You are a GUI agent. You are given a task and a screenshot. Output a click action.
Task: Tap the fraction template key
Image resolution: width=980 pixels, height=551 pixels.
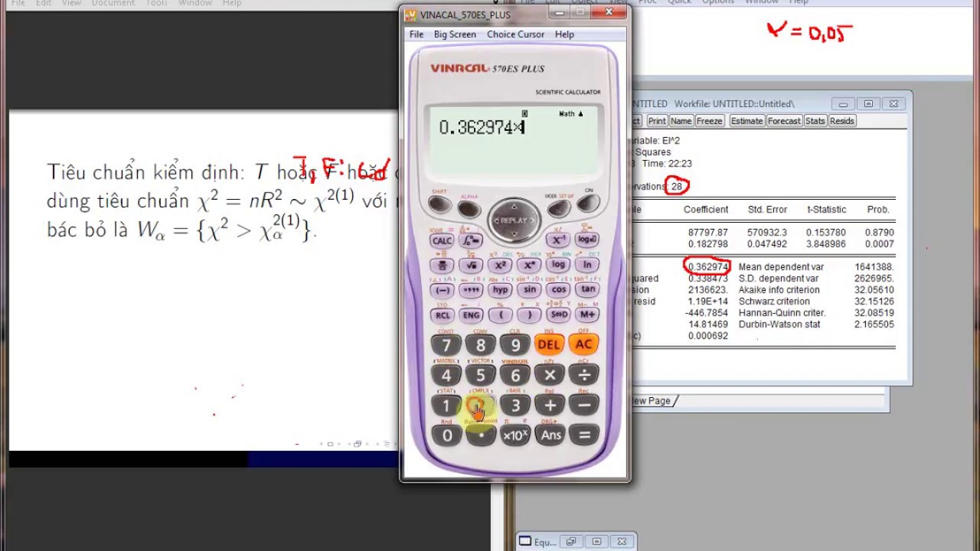point(442,266)
